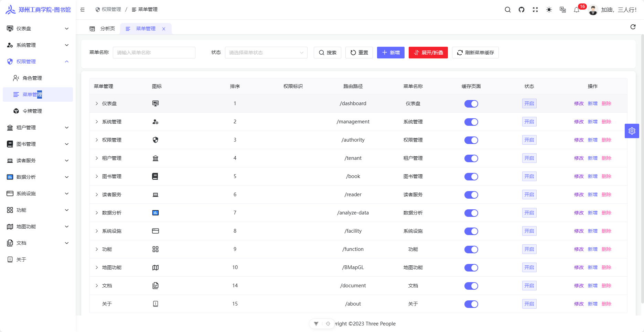Expand 租户管理 in the sidebar
The width and height of the screenshot is (644, 332).
tap(38, 128)
